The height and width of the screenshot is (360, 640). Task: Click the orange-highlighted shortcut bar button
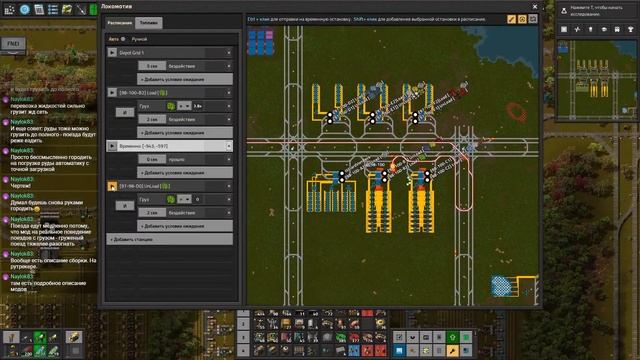[452, 350]
